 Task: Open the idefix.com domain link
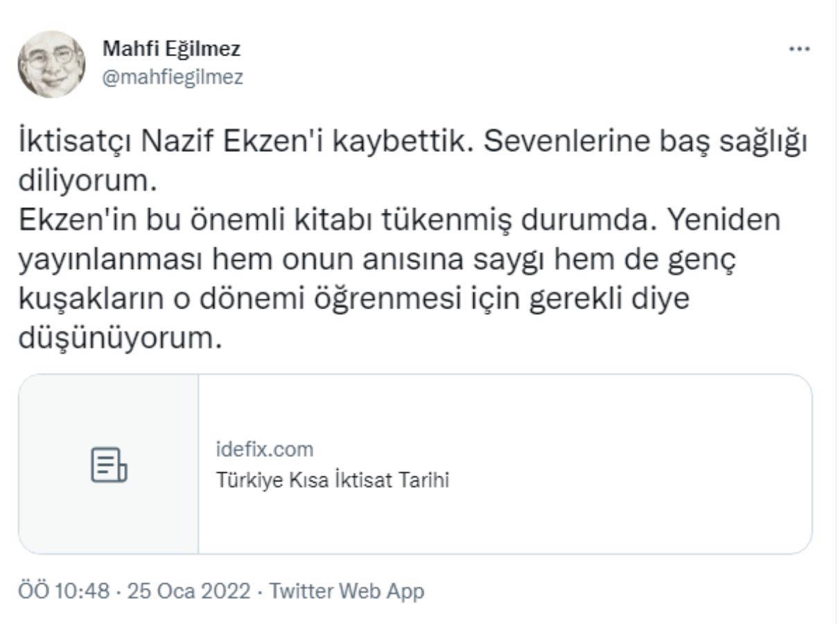(x=265, y=449)
